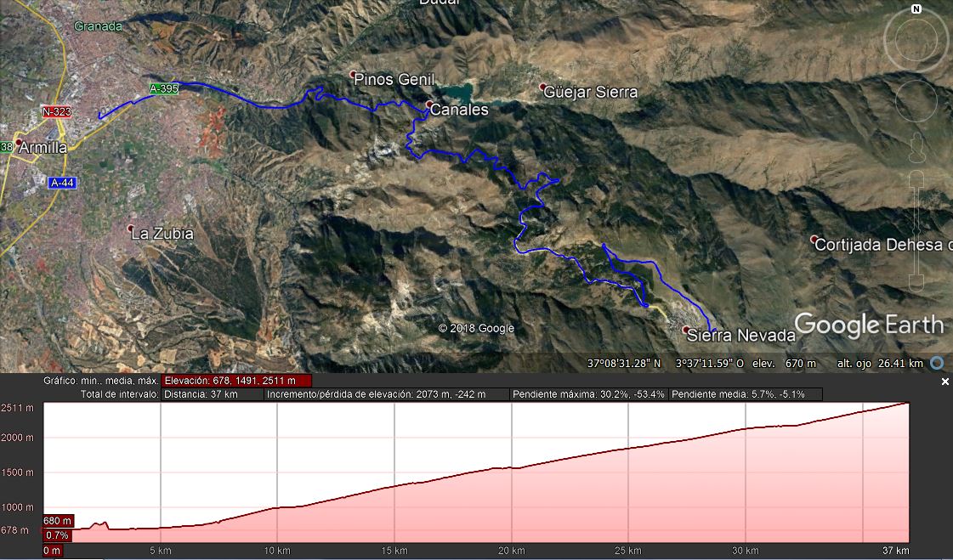This screenshot has width=953, height=560.
Task: Click the Cortijada Dehesa label
Action: point(883,245)
